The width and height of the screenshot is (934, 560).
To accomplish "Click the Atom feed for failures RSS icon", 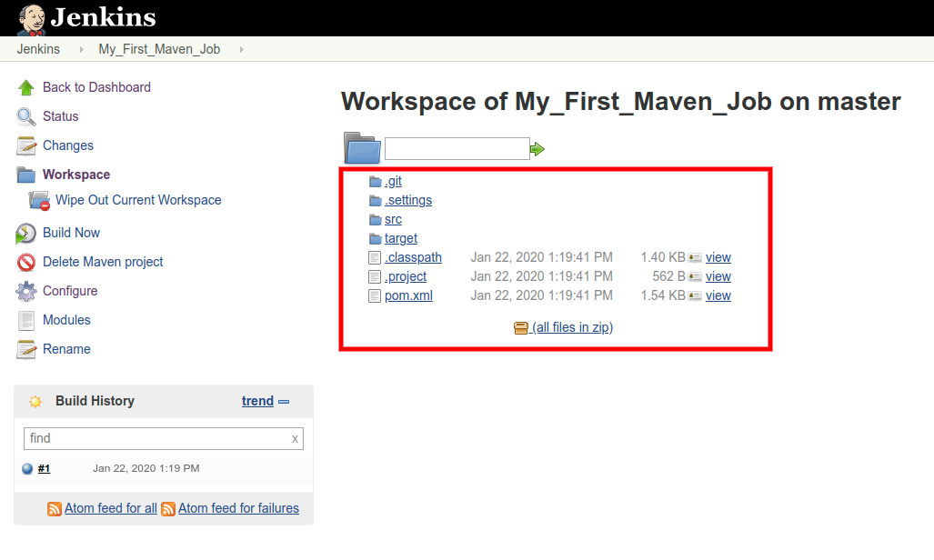I will click(x=168, y=509).
